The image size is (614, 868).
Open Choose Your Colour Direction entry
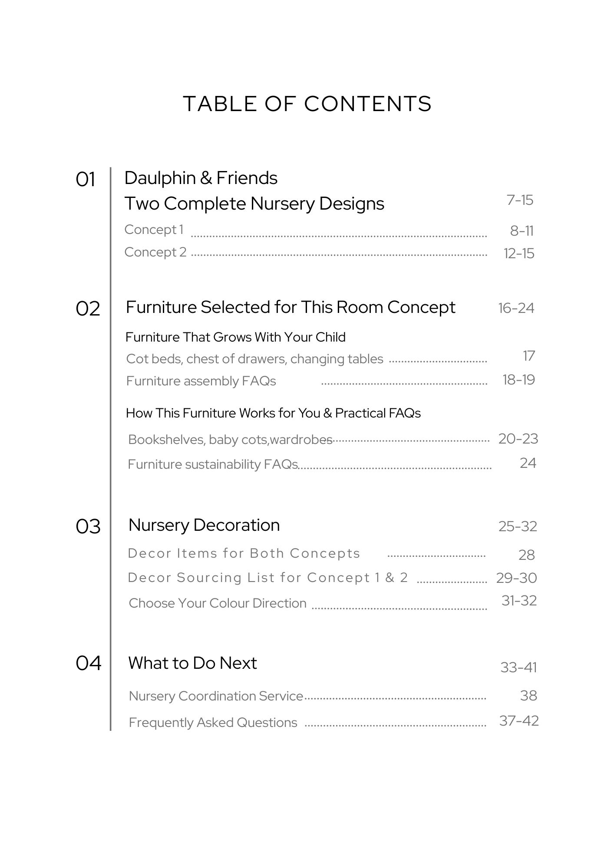pos(218,603)
